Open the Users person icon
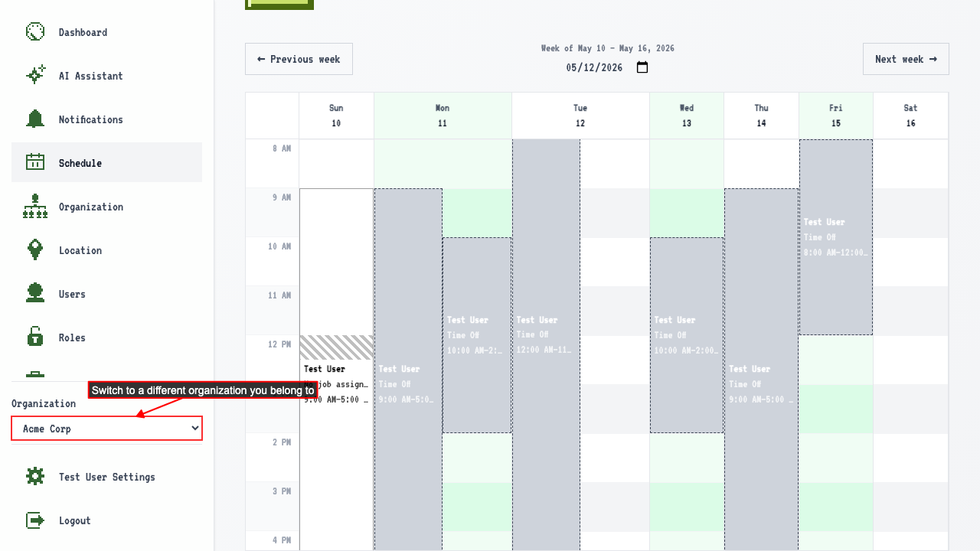The width and height of the screenshot is (980, 551). (35, 294)
